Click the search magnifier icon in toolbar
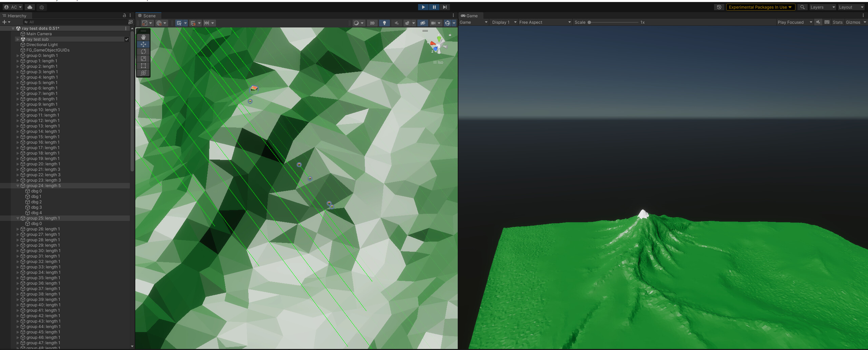The height and width of the screenshot is (350, 868). [x=802, y=7]
